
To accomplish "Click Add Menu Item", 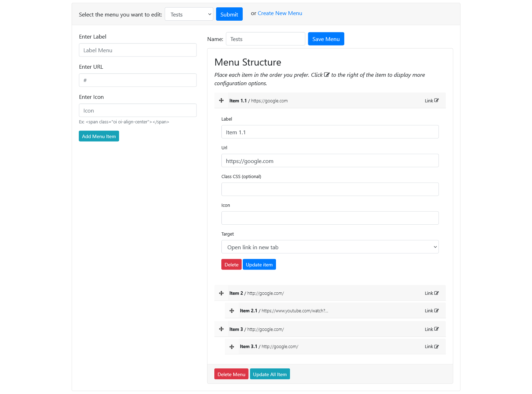I will point(99,136).
